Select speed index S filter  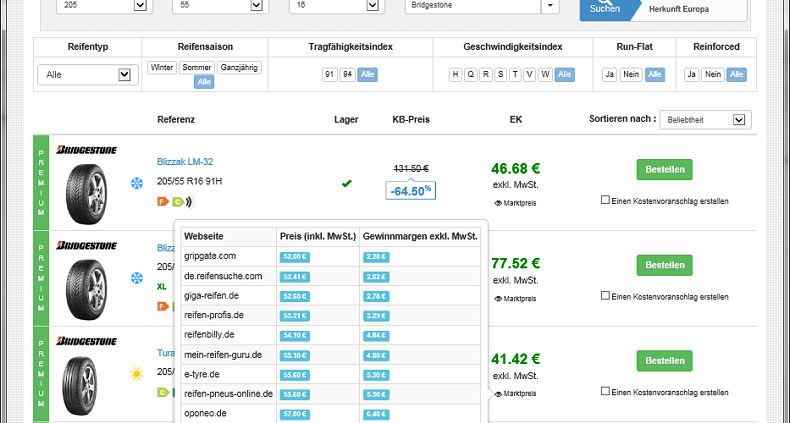point(500,75)
